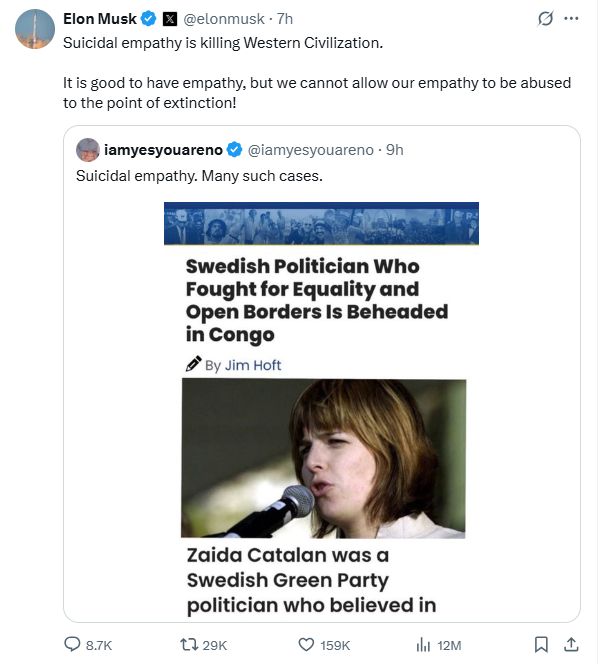Image resolution: width=600 pixels, height=664 pixels.
Task: Open the three-dot more options menu
Action: 572,19
